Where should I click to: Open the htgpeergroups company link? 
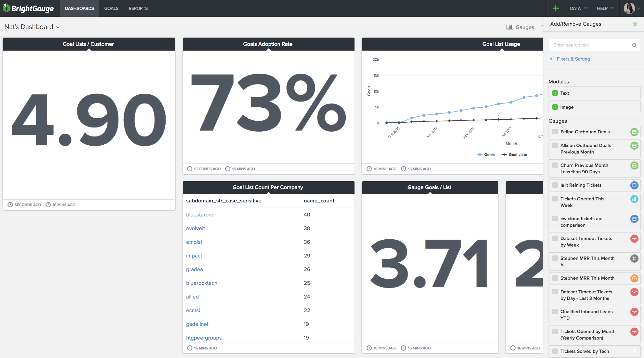(x=204, y=338)
